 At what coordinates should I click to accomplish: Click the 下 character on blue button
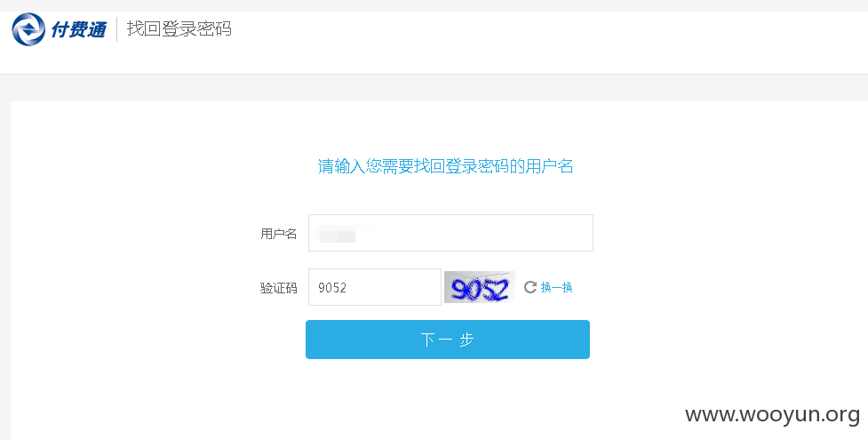pos(427,340)
